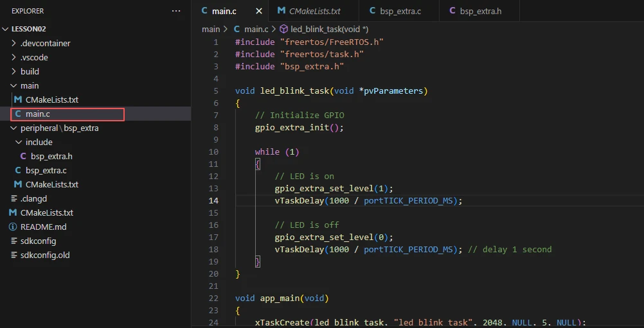Click the purple C icon beside bsp_extra.h in tree
644x328 pixels.
click(x=23, y=156)
